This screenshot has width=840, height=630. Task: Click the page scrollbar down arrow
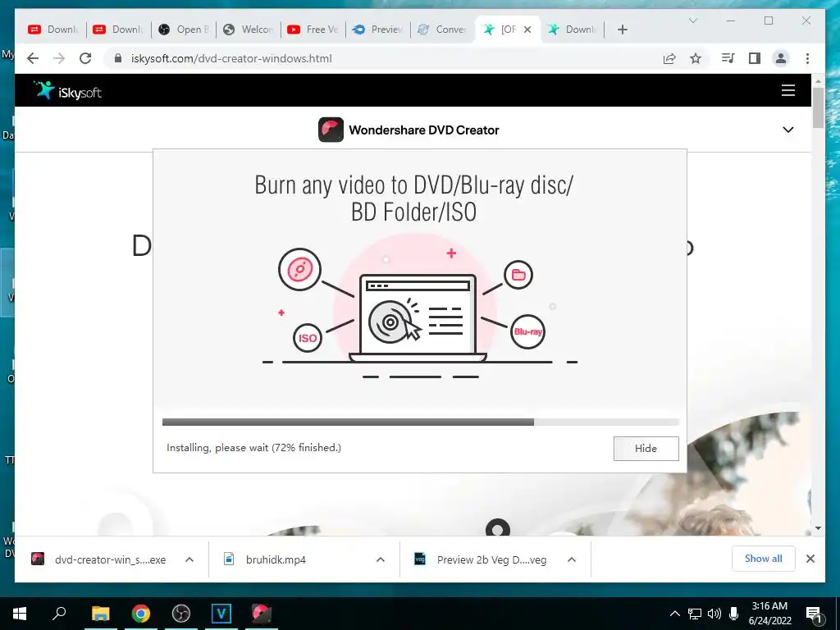818,528
